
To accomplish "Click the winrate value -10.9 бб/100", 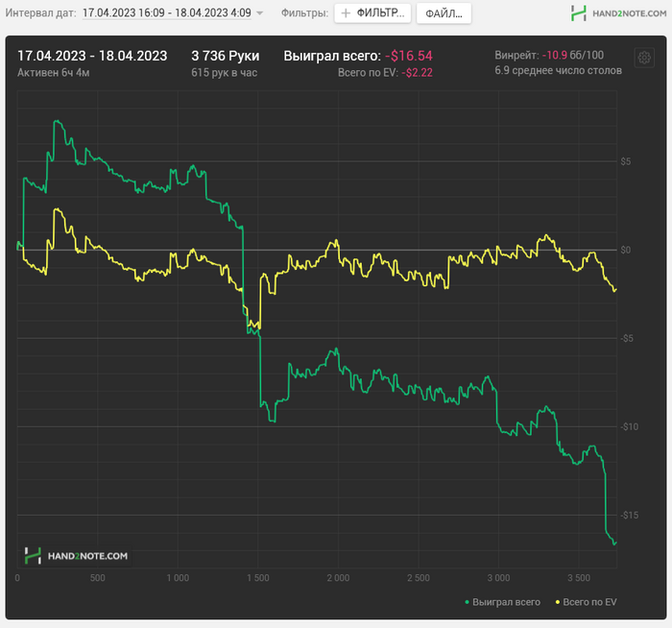I will tap(573, 55).
